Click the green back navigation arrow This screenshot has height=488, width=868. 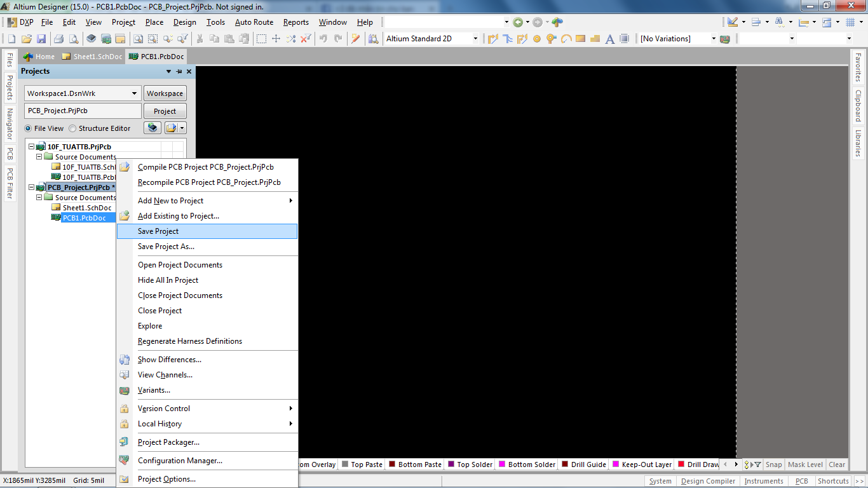click(x=518, y=22)
